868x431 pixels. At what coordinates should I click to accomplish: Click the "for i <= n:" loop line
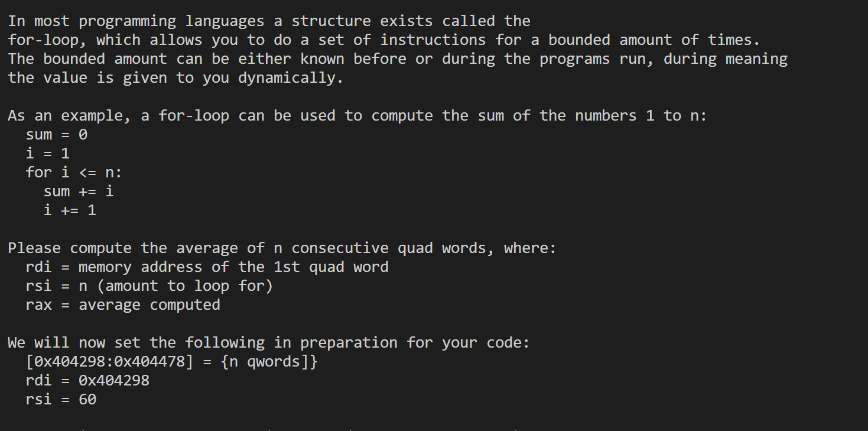coord(74,173)
